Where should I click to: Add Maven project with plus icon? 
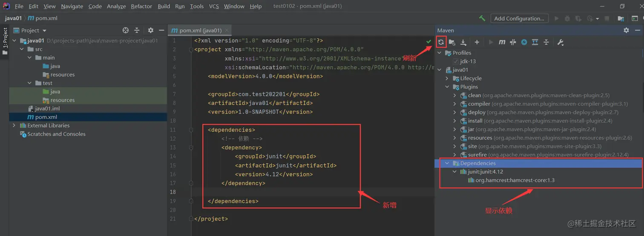(477, 42)
